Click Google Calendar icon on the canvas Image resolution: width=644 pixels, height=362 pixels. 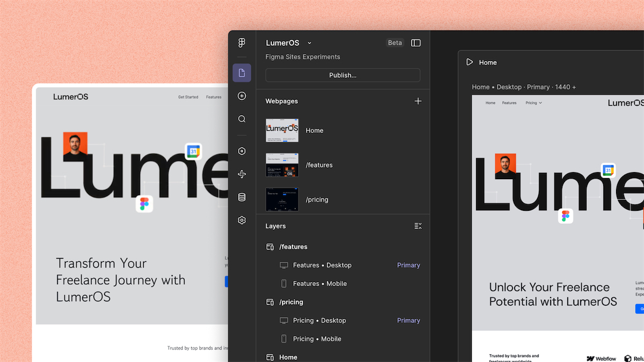click(608, 171)
